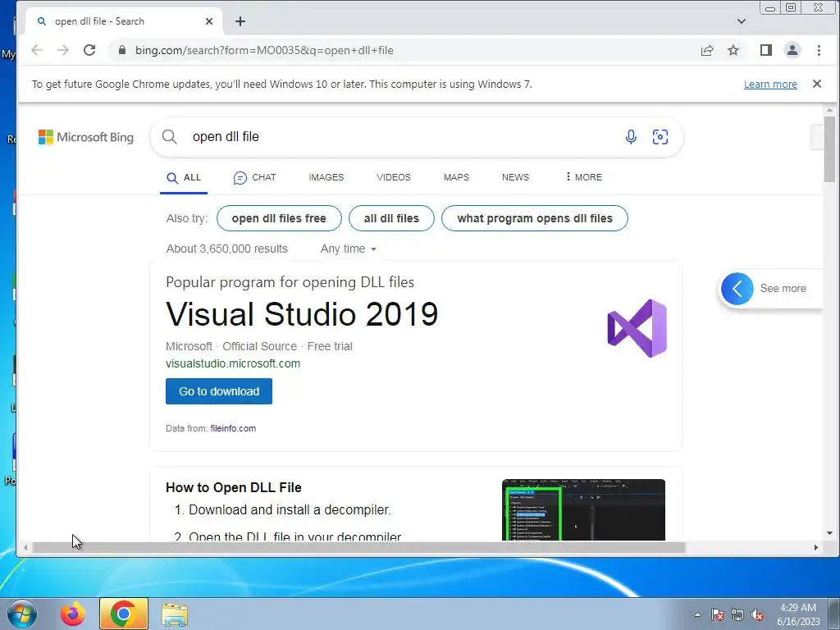Click 'How to Open DLL File' heading
Image resolution: width=840 pixels, height=630 pixels.
click(234, 487)
